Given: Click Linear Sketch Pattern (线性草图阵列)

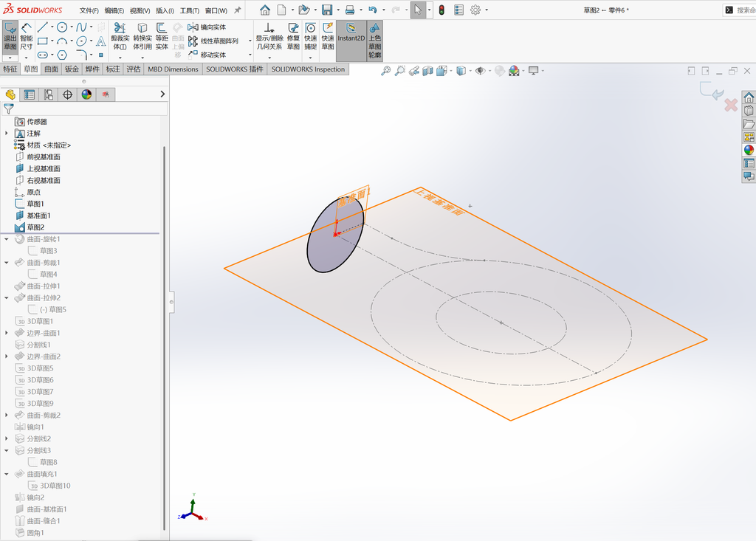Looking at the screenshot, I should tap(213, 41).
